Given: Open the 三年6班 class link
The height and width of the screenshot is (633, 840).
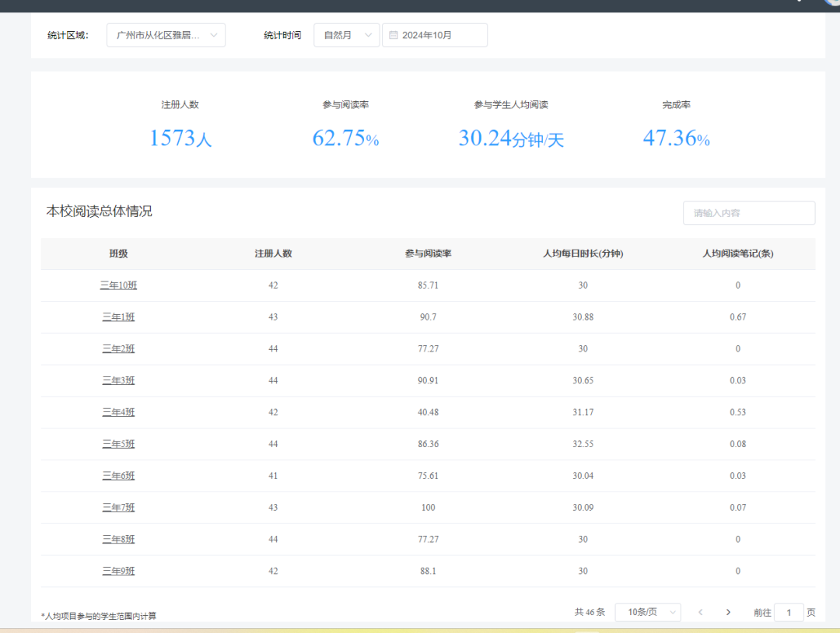Looking at the screenshot, I should pyautogui.click(x=118, y=476).
